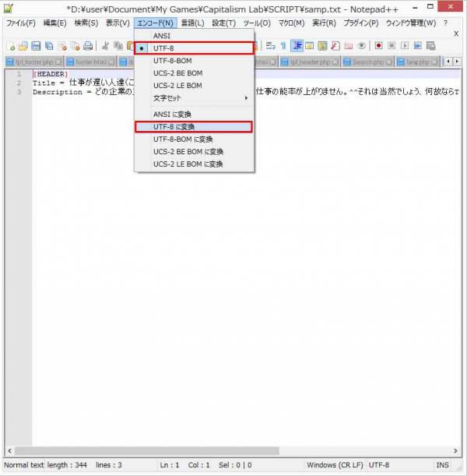467x476 pixels.
Task: Open the document map toolbar icon
Action: point(322,46)
